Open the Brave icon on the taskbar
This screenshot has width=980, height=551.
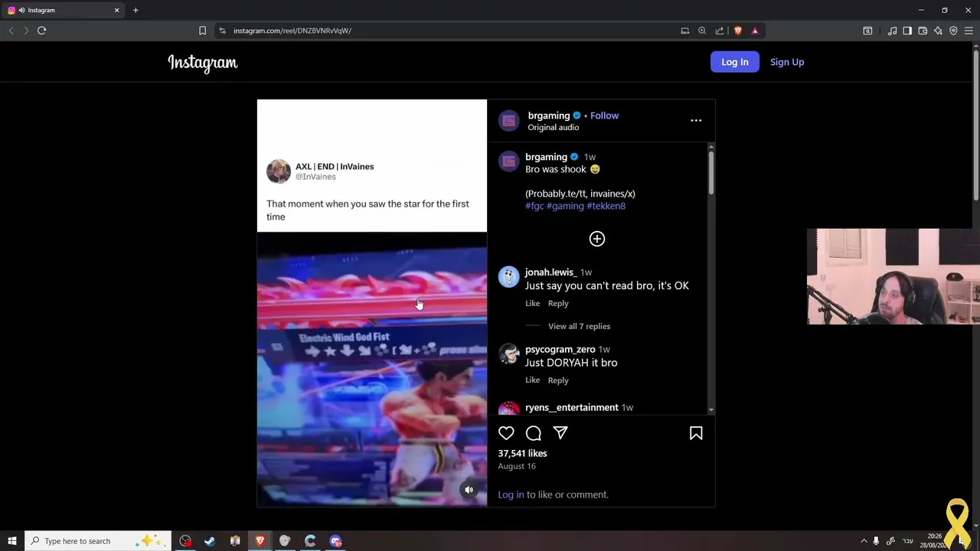pos(260,541)
